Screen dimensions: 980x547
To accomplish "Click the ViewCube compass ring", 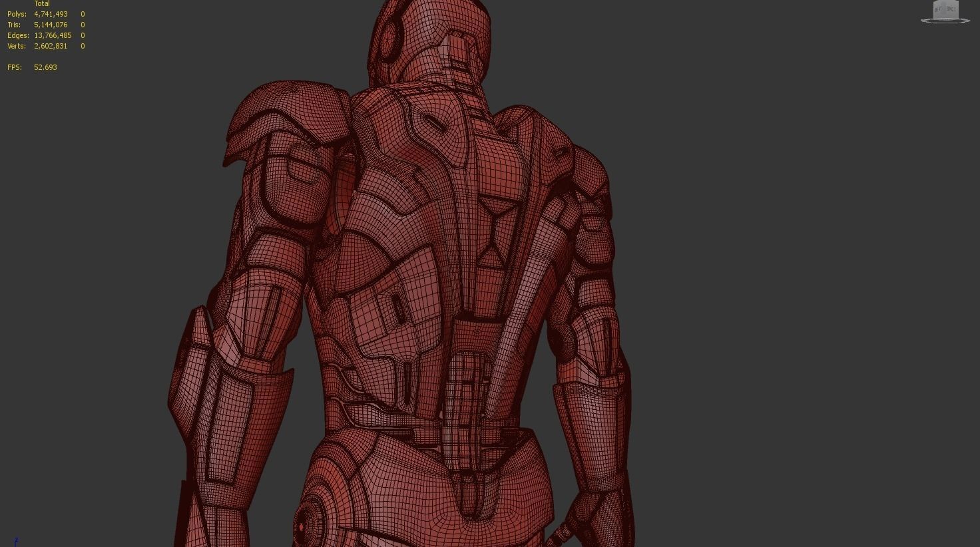I will pos(945,21).
